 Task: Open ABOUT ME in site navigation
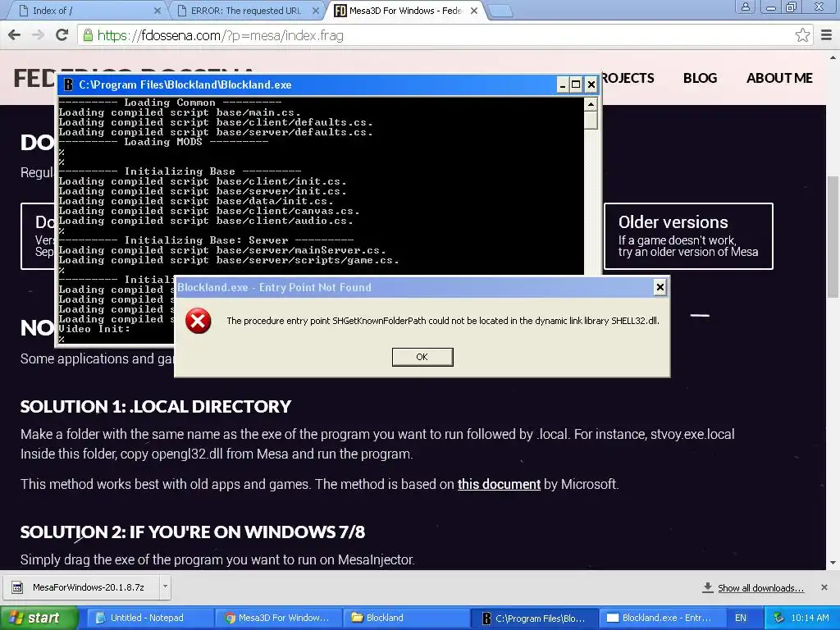click(x=779, y=78)
